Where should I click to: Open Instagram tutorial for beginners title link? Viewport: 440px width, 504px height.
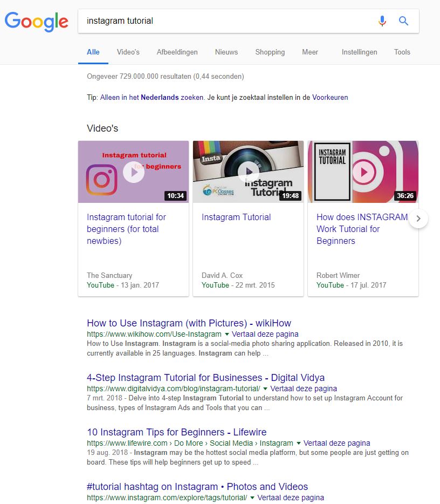tap(126, 229)
